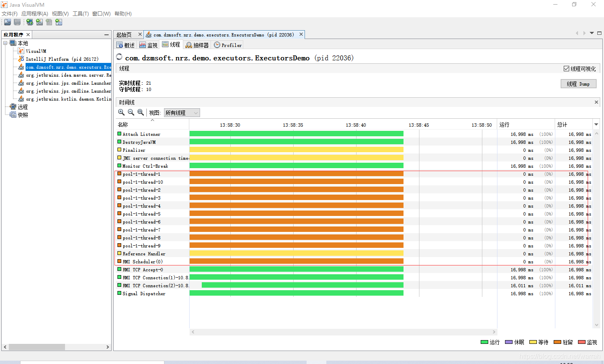Click the maximize editor window icon
604x364 pixels.
coord(599,33)
